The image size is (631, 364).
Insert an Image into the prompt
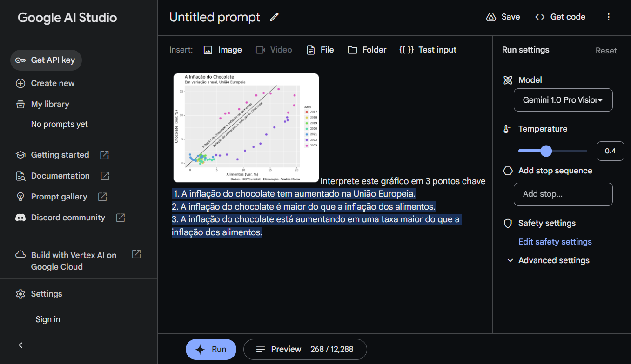coord(223,50)
